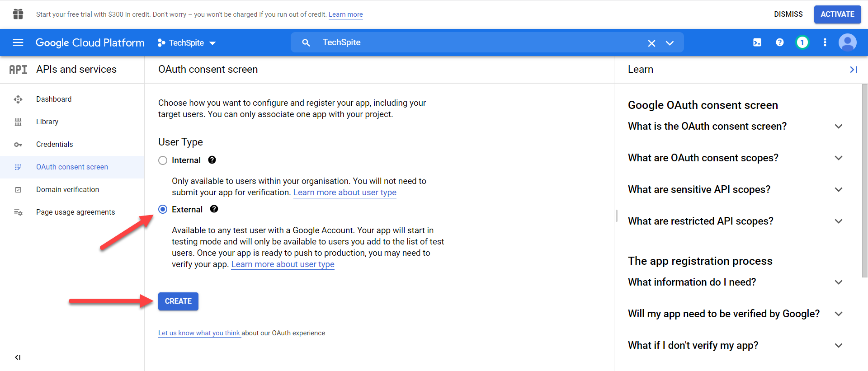
Task: Click the user account avatar
Action: pos(847,42)
